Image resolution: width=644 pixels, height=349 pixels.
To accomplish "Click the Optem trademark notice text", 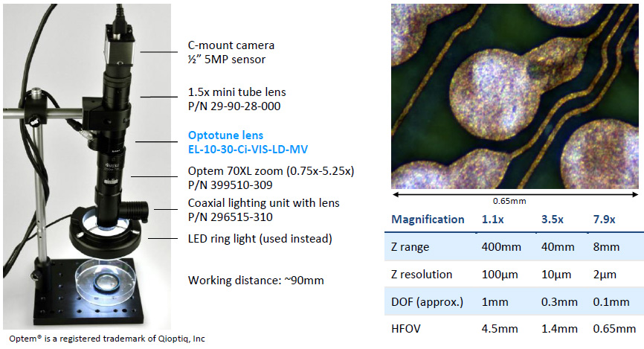I will pos(105,339).
